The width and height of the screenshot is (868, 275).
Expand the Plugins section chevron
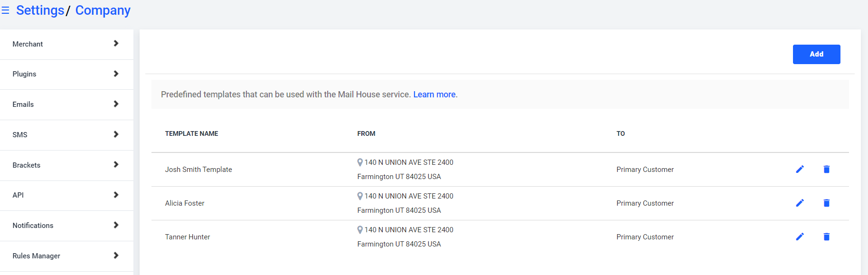point(116,74)
